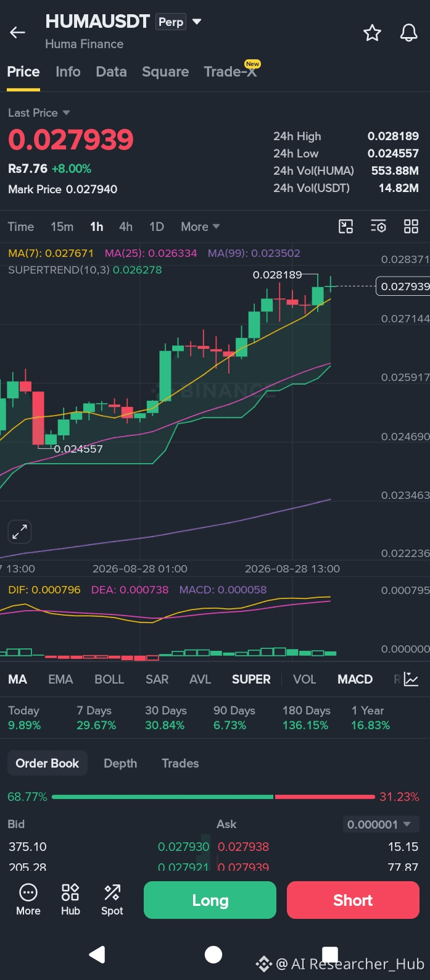Toggle the SAR indicator
The height and width of the screenshot is (980, 430).
point(157,679)
